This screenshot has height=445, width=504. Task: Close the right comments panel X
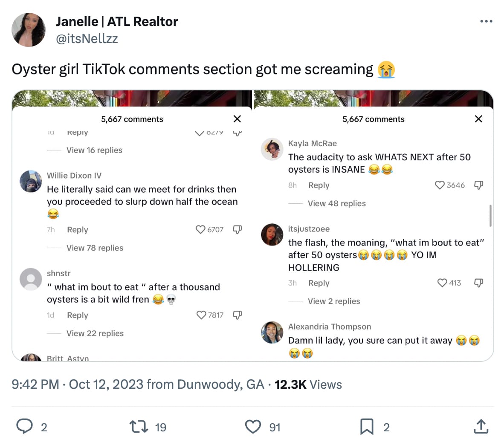478,119
